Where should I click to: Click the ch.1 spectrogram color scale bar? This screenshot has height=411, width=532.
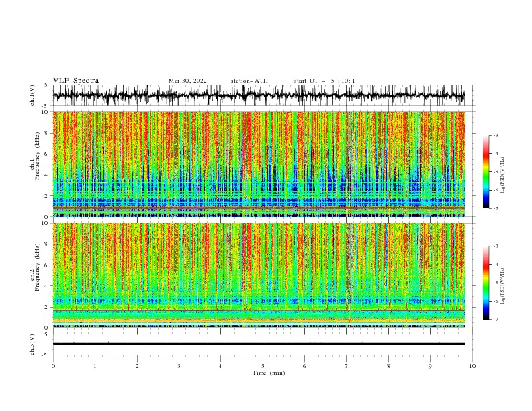[486, 172]
